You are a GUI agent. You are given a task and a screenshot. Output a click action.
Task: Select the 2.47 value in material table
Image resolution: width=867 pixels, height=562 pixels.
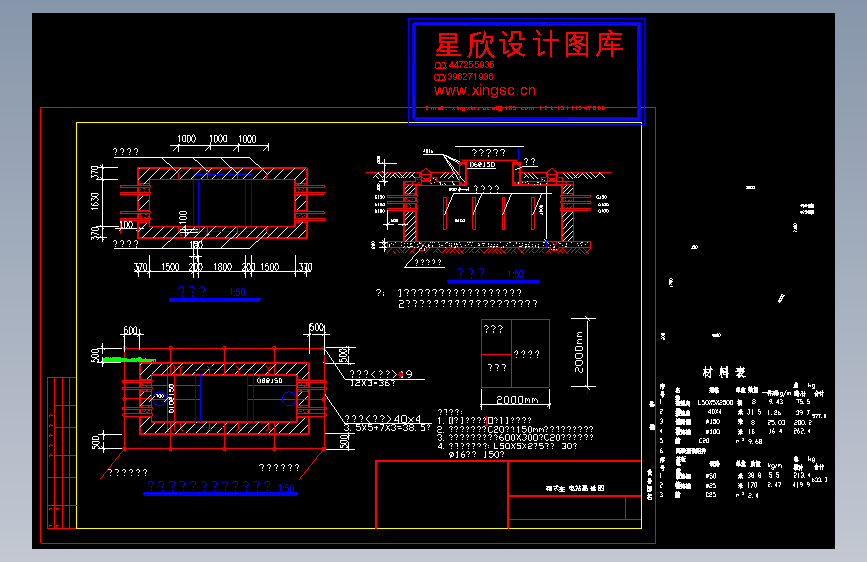pos(774,485)
